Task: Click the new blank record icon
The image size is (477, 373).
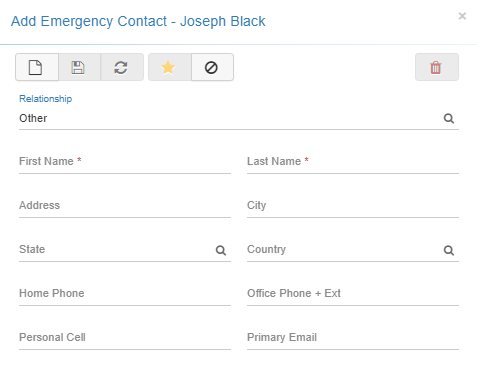Action: pyautogui.click(x=37, y=67)
